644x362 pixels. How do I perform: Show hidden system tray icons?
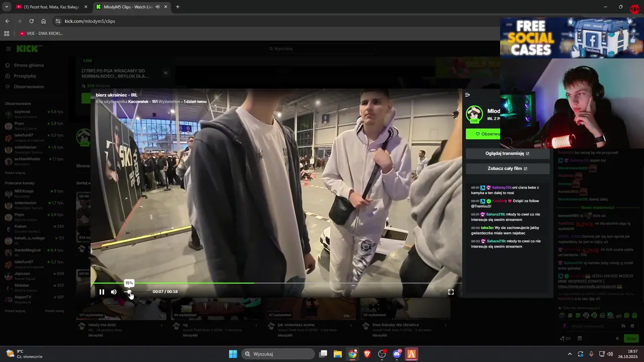coord(570,354)
